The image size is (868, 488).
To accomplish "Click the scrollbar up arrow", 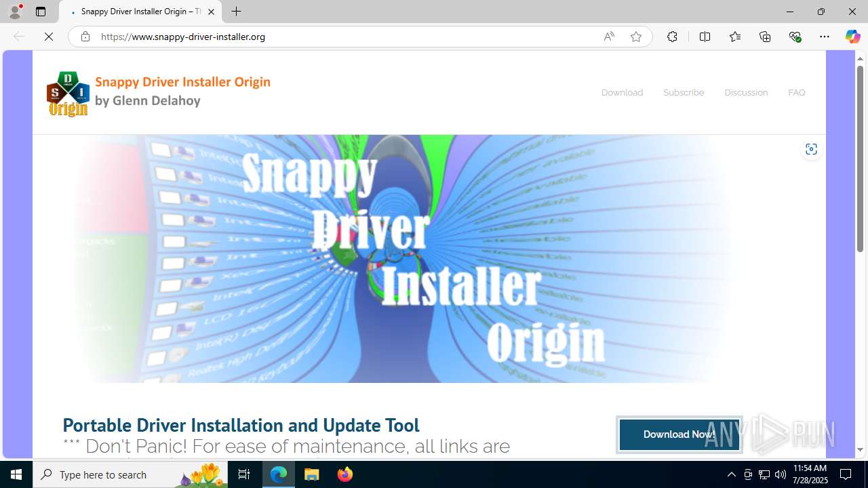I will click(860, 58).
